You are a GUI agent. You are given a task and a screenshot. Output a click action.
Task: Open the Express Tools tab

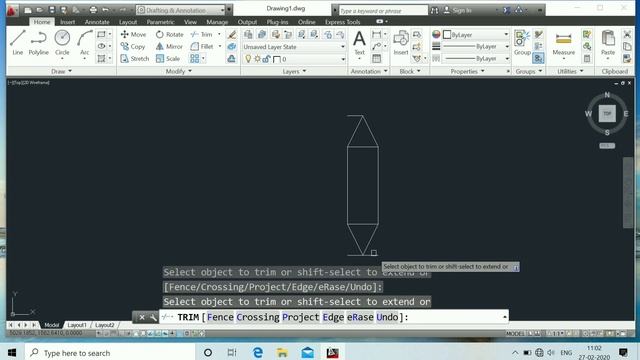coord(342,22)
